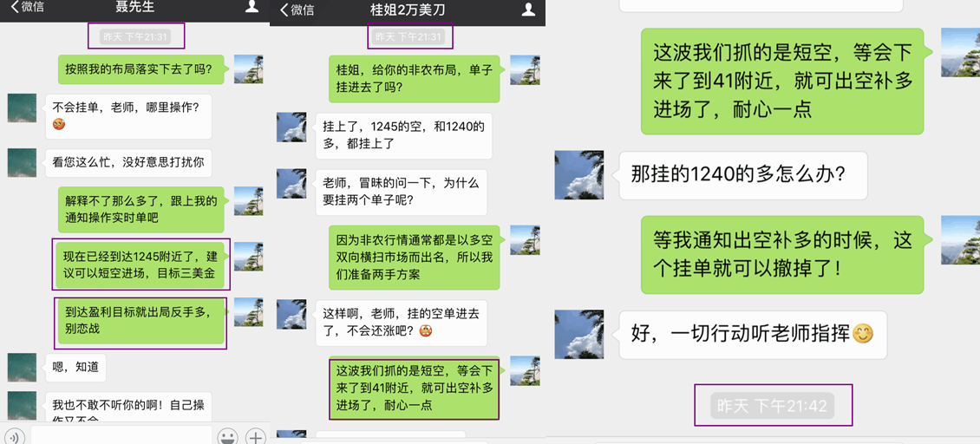Open contact profile icon in 桂姐2万美刀 chat
Image resolution: width=980 pixels, height=444 pixels.
[529, 9]
